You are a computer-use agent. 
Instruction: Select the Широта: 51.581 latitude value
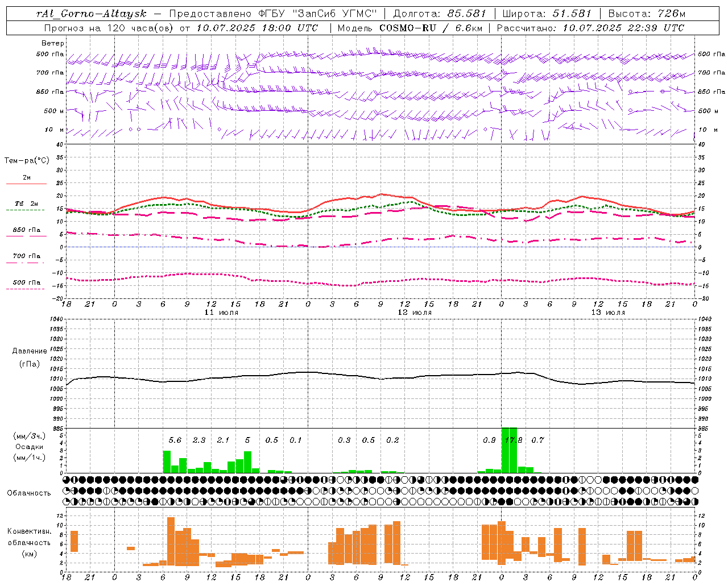[x=547, y=14]
